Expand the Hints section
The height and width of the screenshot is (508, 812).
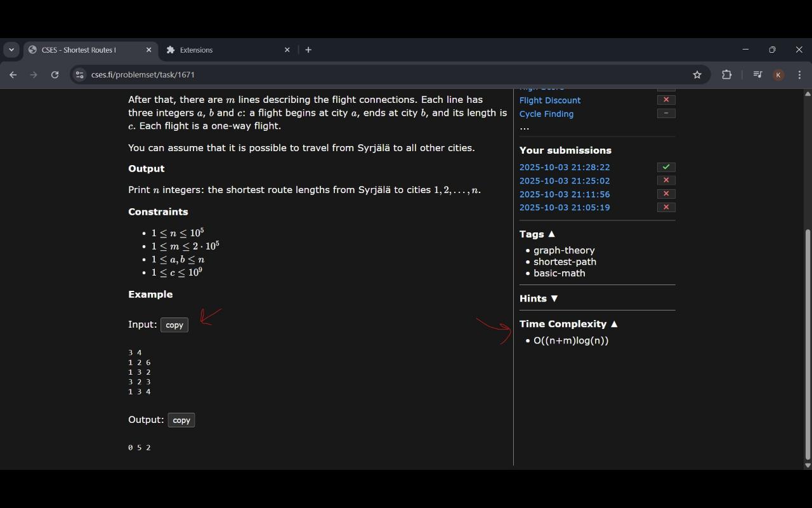coord(539,298)
